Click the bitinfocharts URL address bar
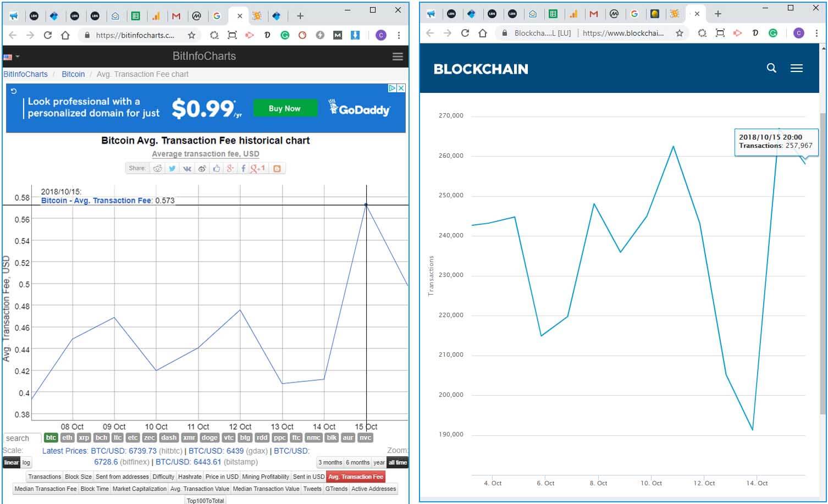Viewport: 828px width, 504px height. tap(135, 35)
